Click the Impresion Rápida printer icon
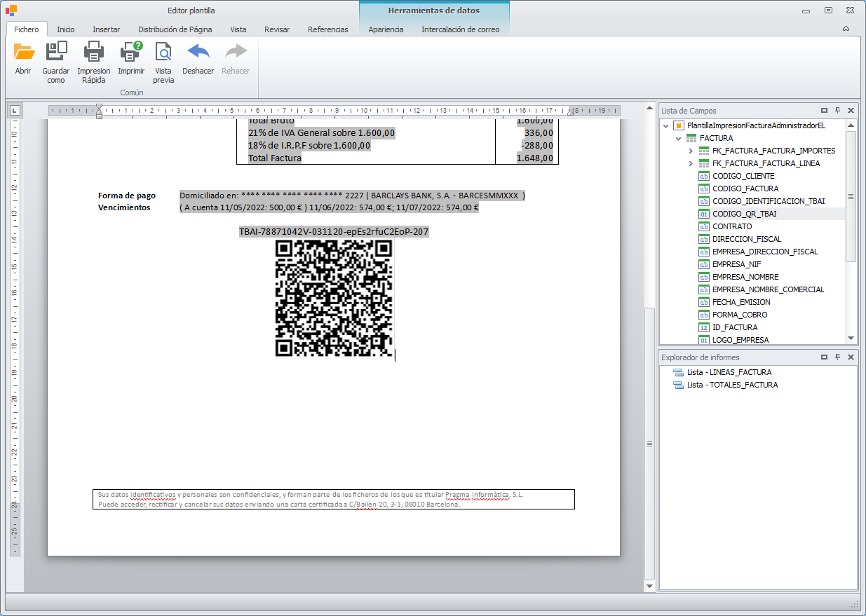The width and height of the screenshot is (866, 616). (x=94, y=52)
